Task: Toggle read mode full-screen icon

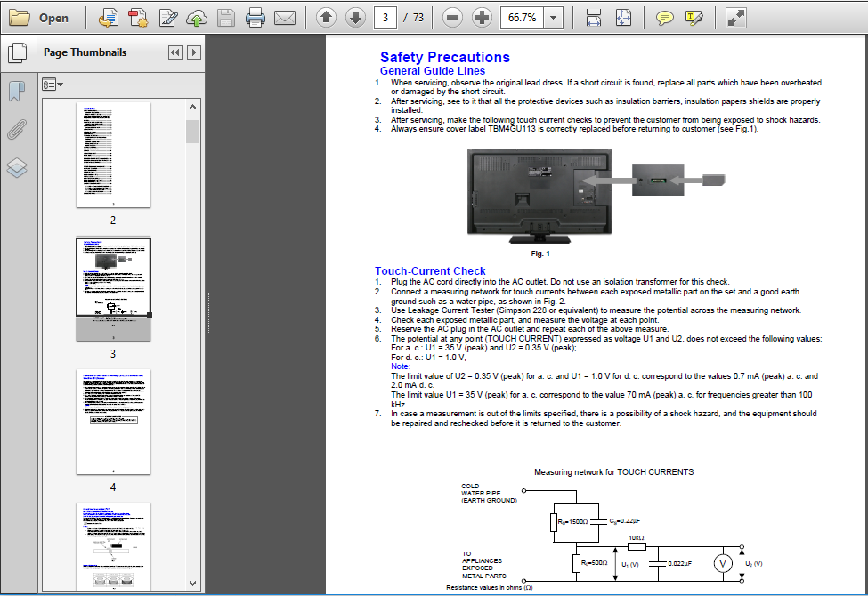Action: pos(736,18)
